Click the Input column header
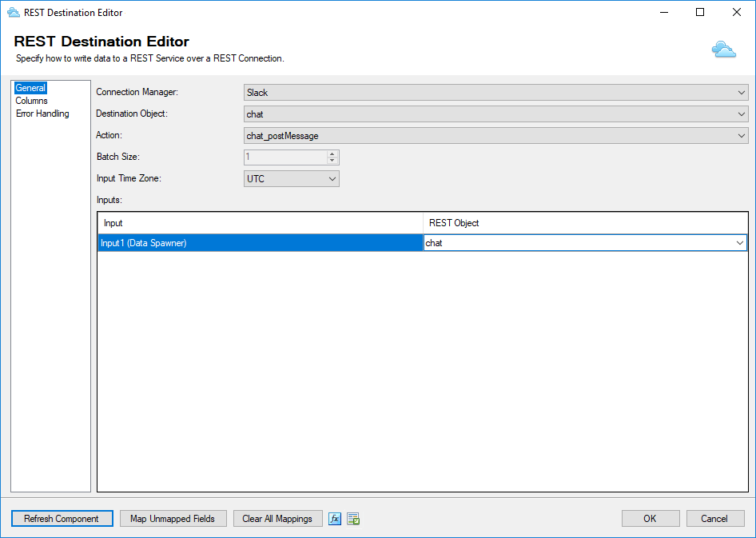The height and width of the screenshot is (538, 756). pyautogui.click(x=260, y=223)
